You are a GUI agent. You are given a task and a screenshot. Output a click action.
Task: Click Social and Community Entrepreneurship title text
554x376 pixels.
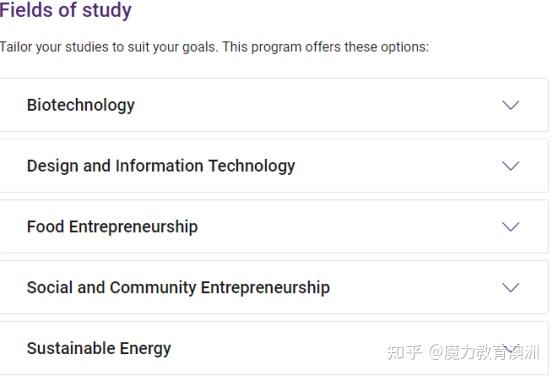click(178, 288)
